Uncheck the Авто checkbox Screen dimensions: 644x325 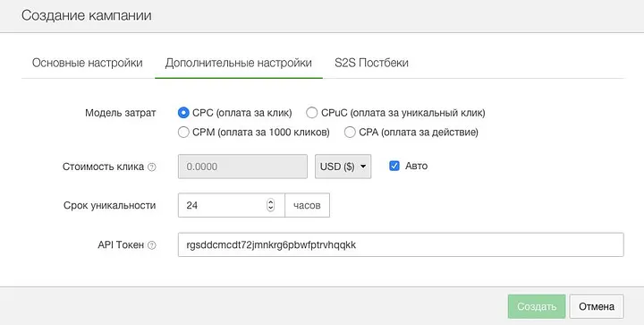click(394, 166)
